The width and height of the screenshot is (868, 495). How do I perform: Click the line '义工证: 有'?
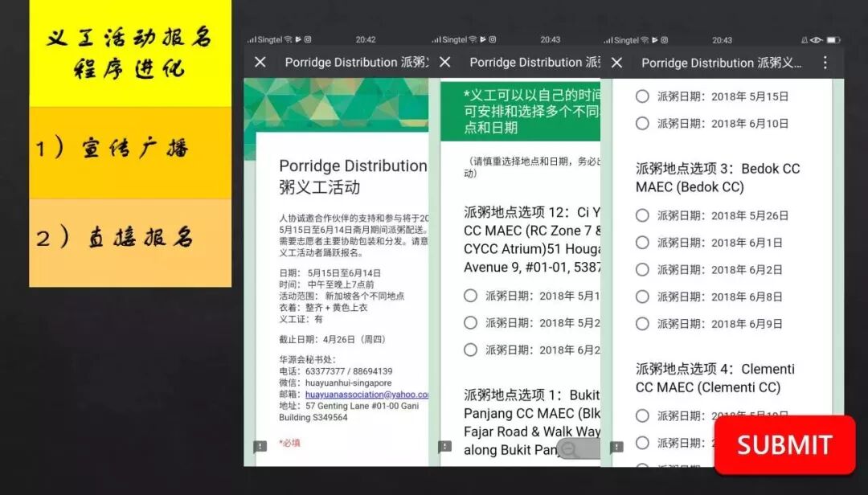pyautogui.click(x=301, y=320)
